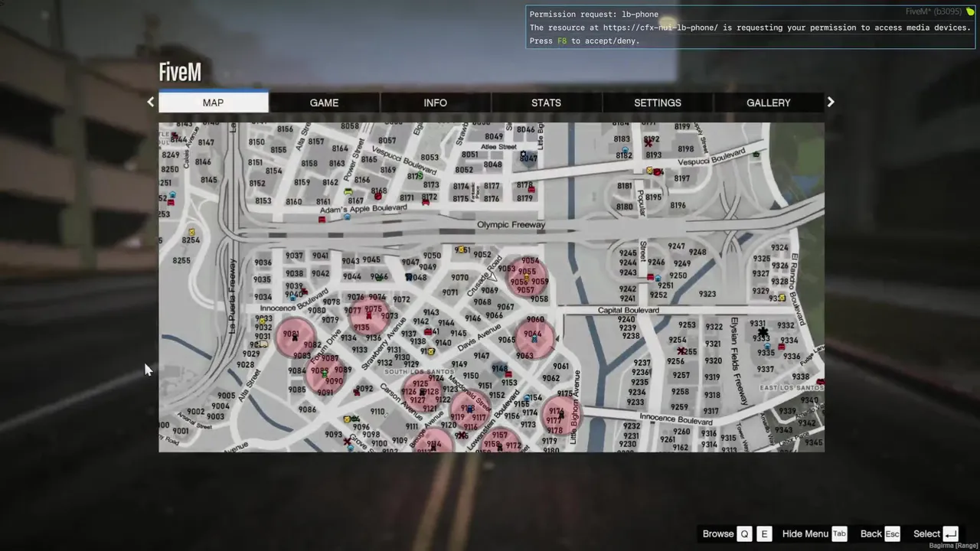
Task: Click the yellow blip below postal 9329
Action: click(x=782, y=298)
